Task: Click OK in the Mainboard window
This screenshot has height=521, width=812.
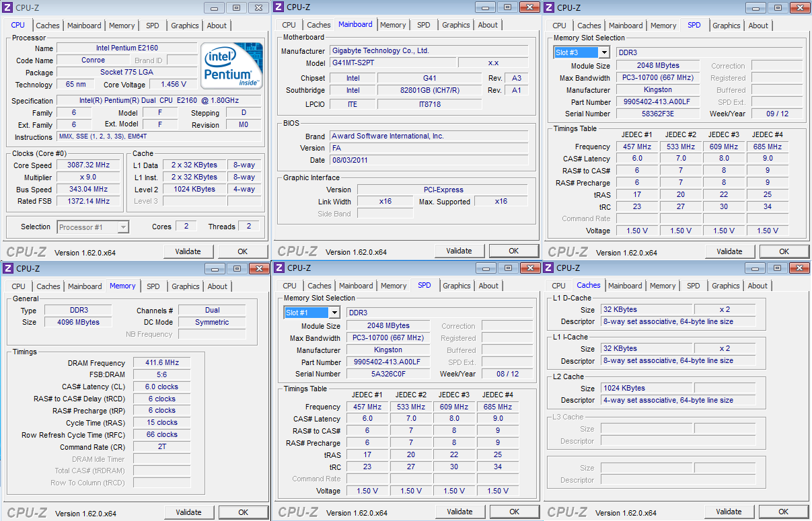Action: pos(514,251)
